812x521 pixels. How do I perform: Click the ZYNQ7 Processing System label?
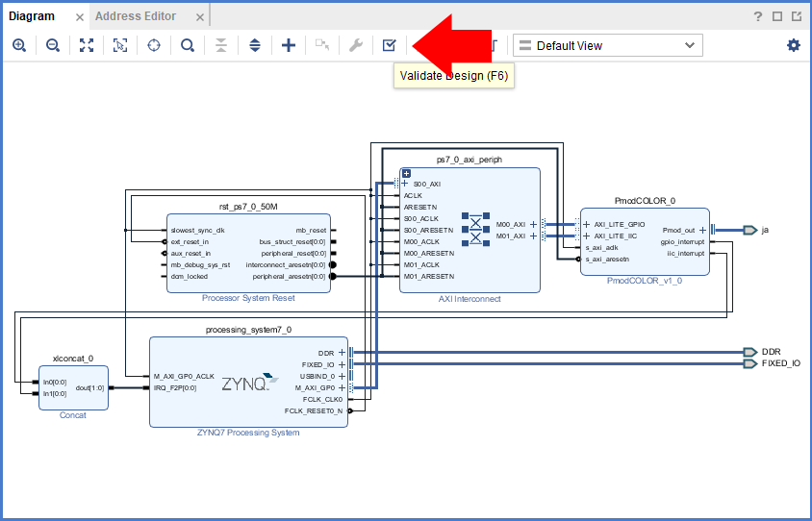(248, 433)
